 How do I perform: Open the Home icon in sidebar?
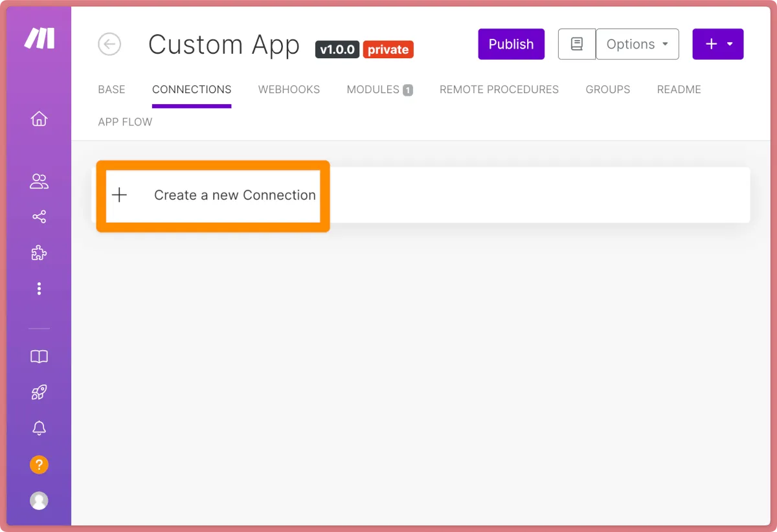tap(39, 119)
